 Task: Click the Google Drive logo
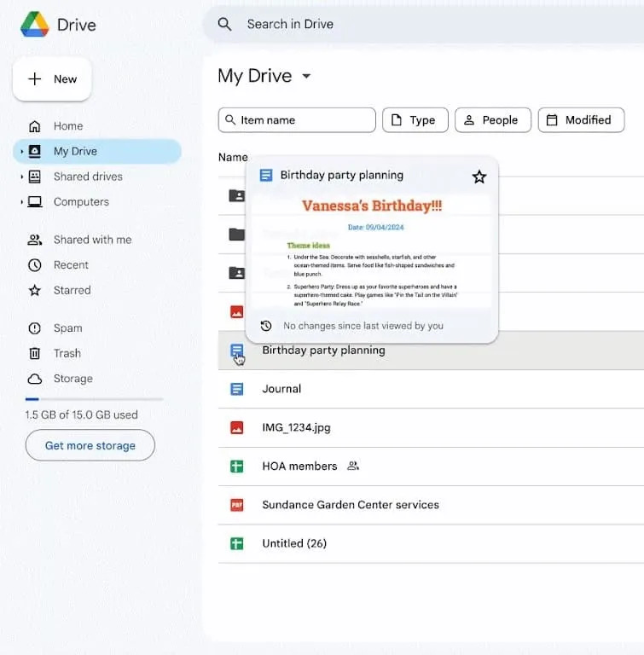35,25
